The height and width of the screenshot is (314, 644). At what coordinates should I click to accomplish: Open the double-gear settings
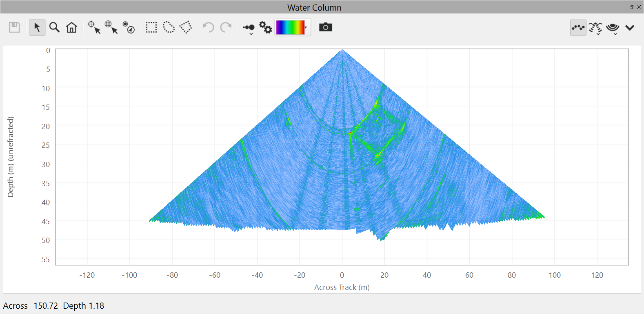[266, 27]
